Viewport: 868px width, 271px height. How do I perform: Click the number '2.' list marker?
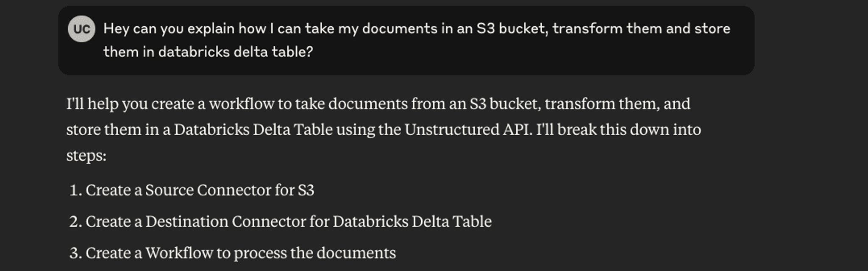[76, 221]
